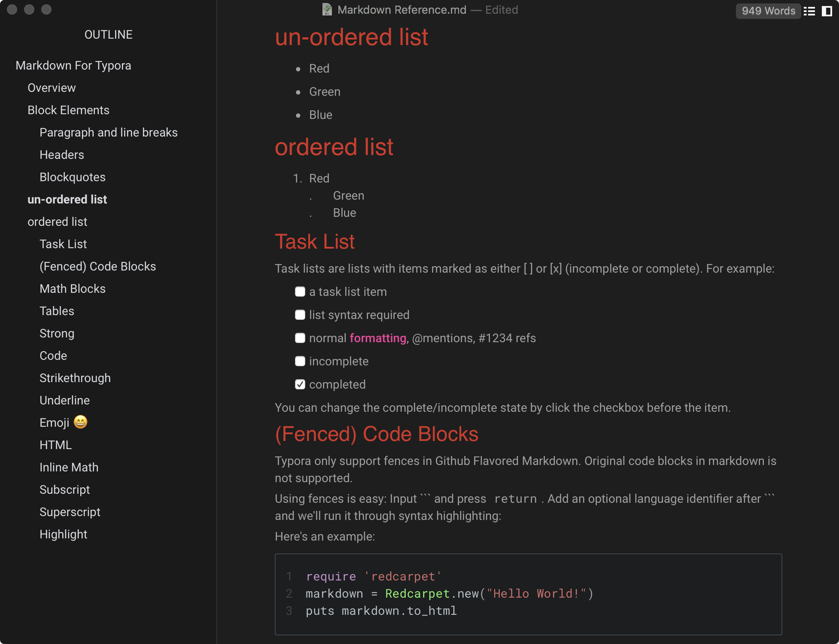Select Blockquotes in the outline
This screenshot has height=644, width=839.
(x=73, y=177)
